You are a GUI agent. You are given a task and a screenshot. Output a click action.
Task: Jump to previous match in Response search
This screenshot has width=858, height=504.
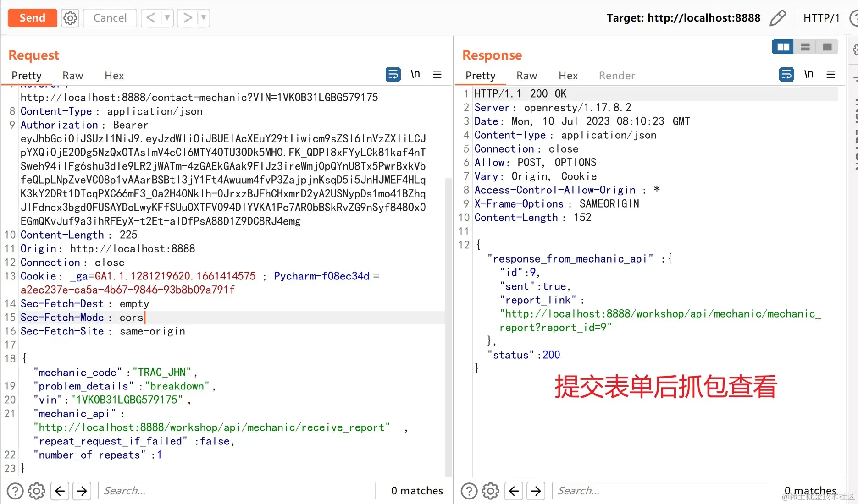click(514, 491)
